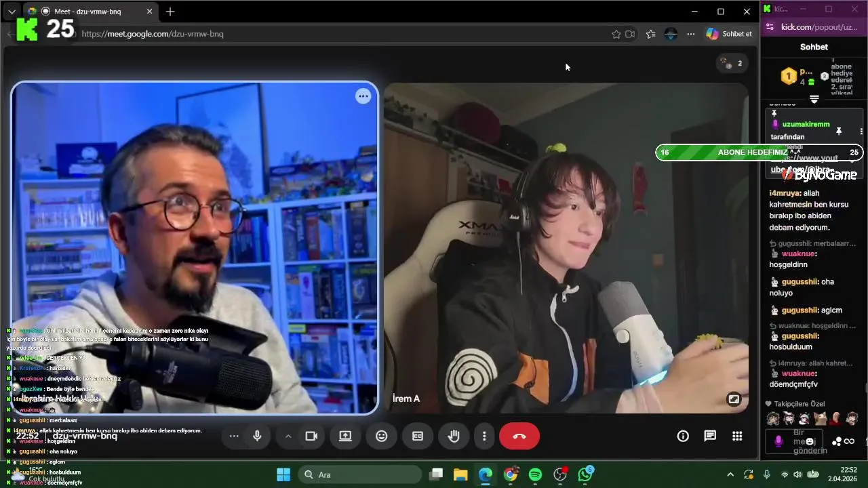Open the Copilot Sohbet et button
The height and width of the screenshot is (488, 868).
pos(729,34)
